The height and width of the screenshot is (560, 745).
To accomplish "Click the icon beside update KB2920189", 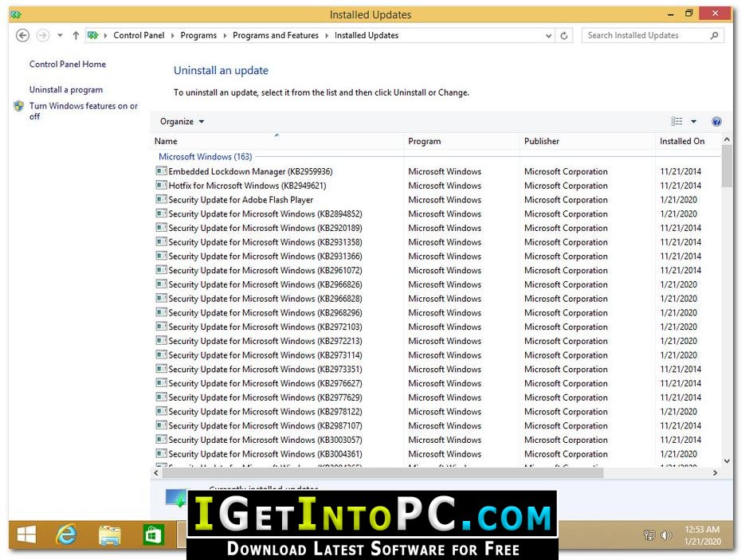I will click(161, 228).
